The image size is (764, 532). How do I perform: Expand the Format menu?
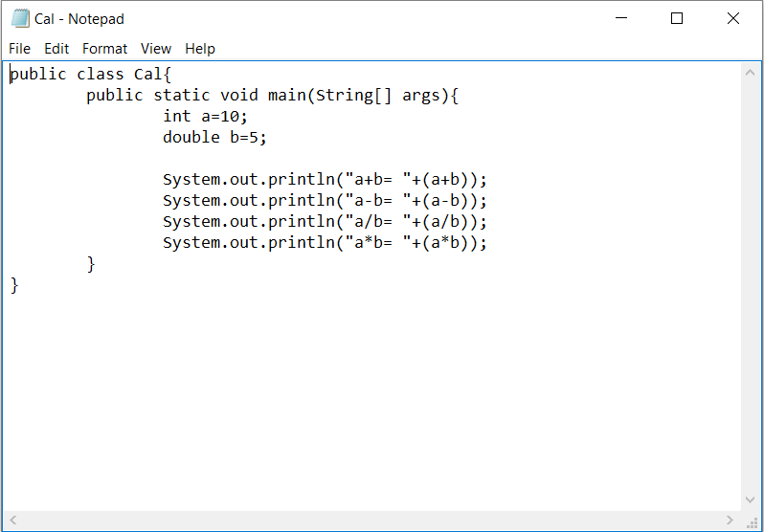[104, 49]
